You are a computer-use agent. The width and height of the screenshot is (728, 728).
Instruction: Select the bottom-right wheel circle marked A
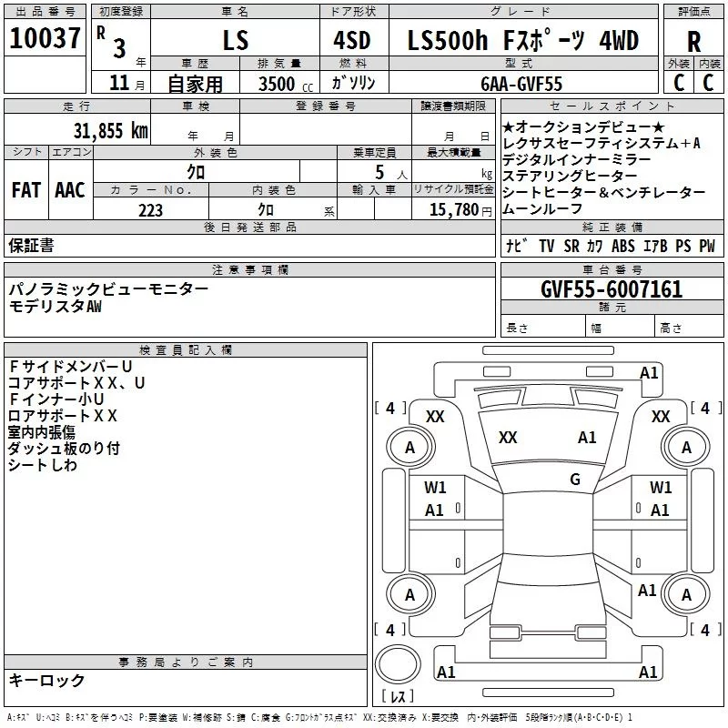pyautogui.click(x=686, y=595)
